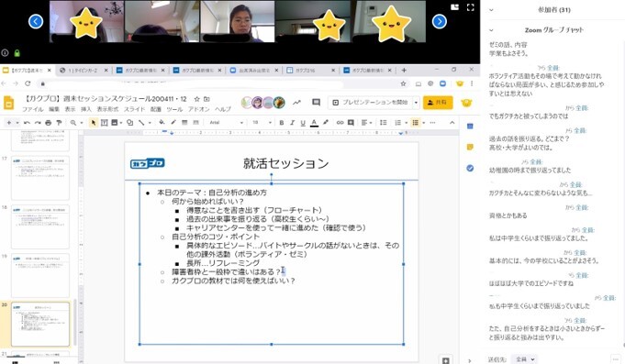
Task: Switch to the タイピンガーZ browser tab
Action: [83, 70]
